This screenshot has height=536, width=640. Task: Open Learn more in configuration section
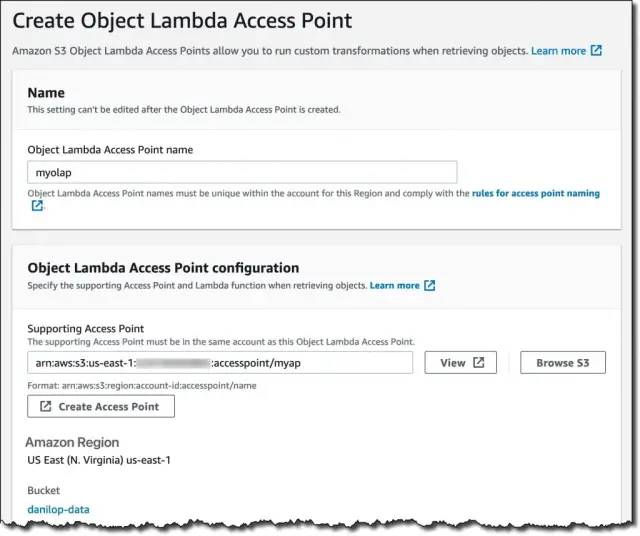pos(394,285)
